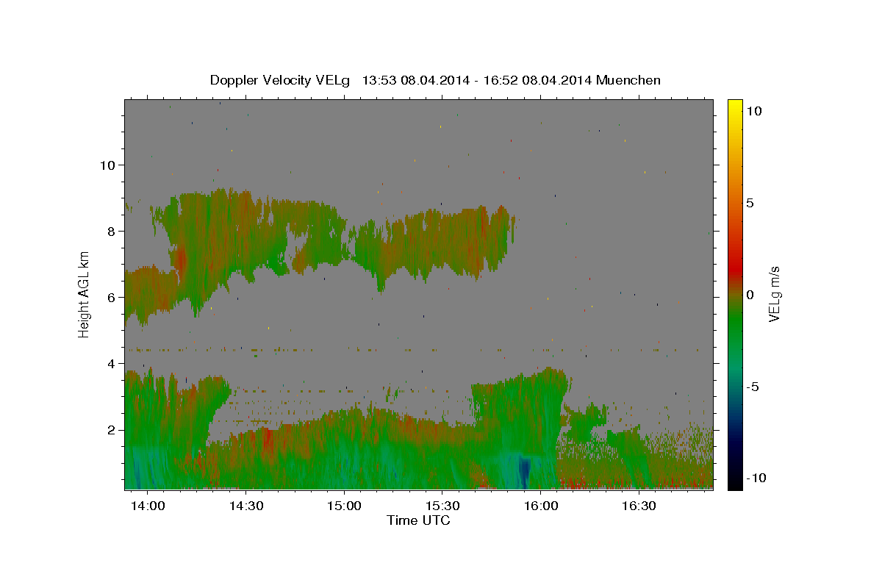The image size is (882, 588).
Task: Click the colorbar value 5 label
Action: coord(750,203)
